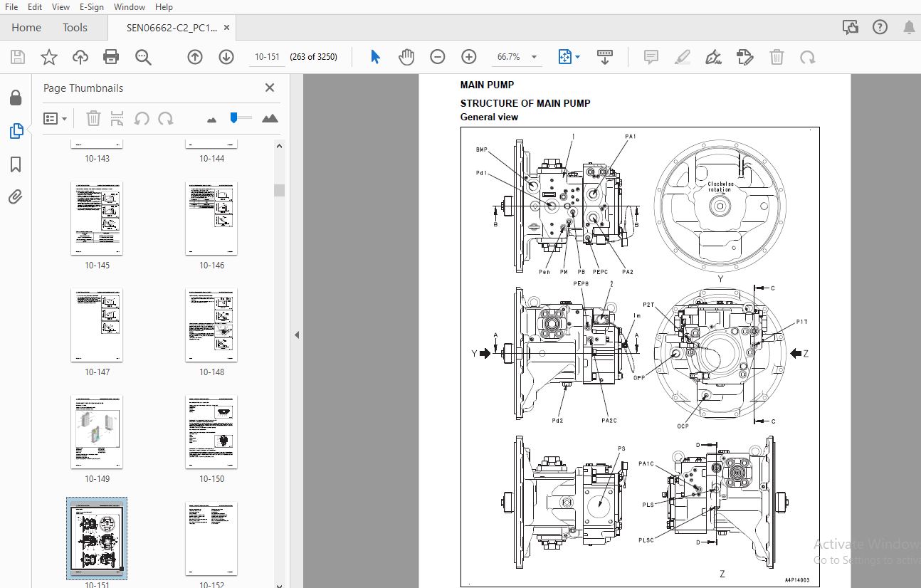921x588 pixels.
Task: Click the thumbnails panel scrollbar handle
Action: [x=280, y=190]
